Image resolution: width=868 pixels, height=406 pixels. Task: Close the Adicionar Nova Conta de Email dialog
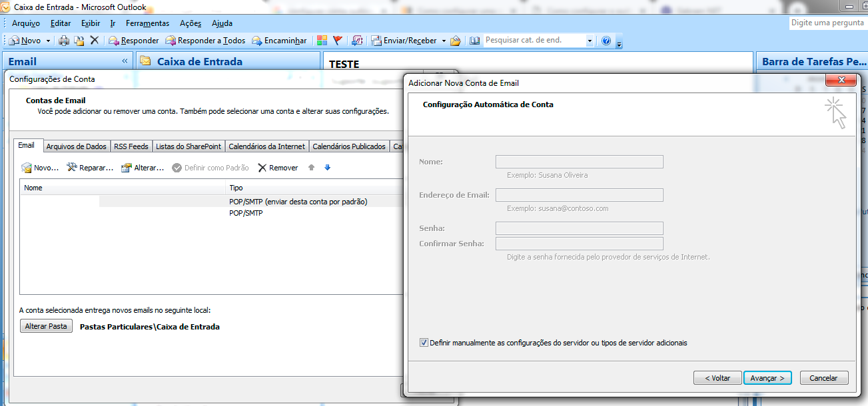point(841,81)
